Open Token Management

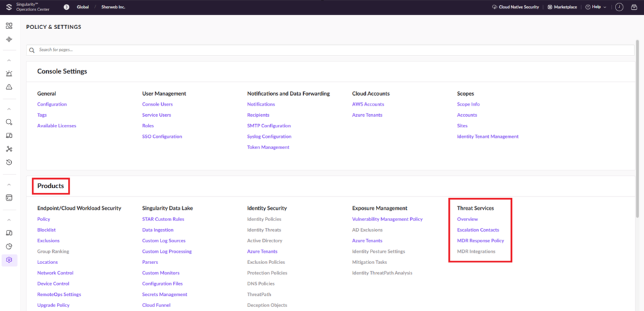tap(268, 147)
